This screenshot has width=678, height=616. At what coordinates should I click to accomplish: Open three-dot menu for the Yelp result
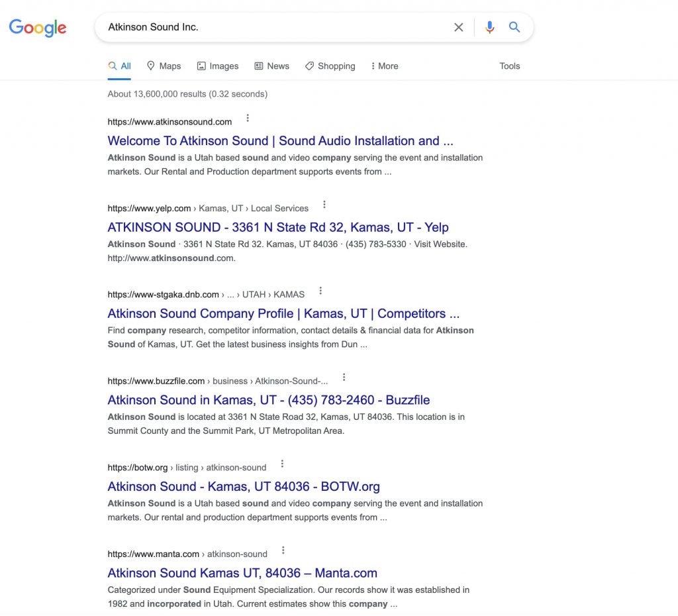(x=324, y=205)
